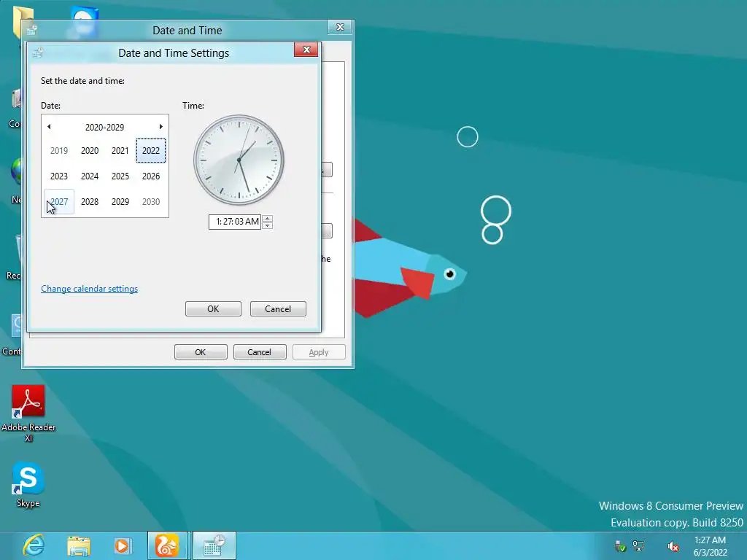The image size is (747, 560).
Task: Increase time with the up spinner arrow
Action: (267, 218)
